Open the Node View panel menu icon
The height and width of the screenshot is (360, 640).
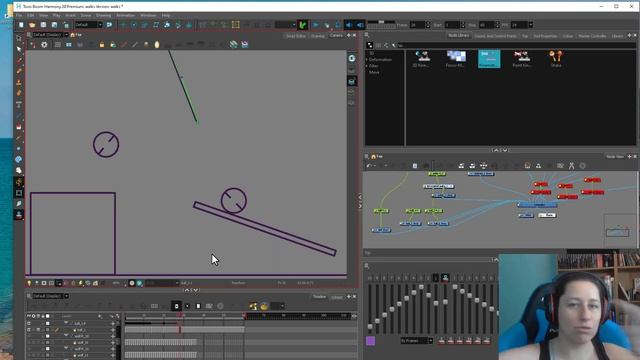[x=367, y=156]
